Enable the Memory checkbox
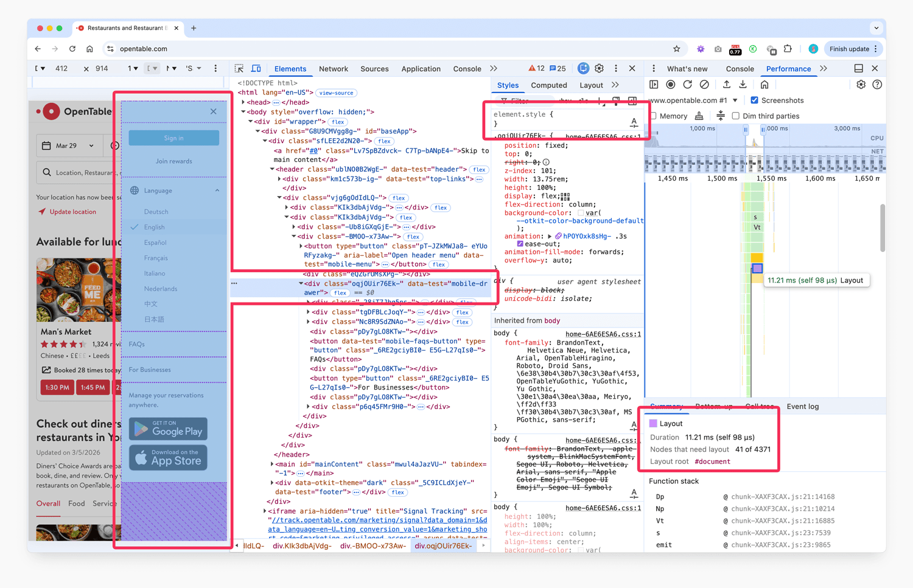This screenshot has height=588, width=913. coord(654,116)
